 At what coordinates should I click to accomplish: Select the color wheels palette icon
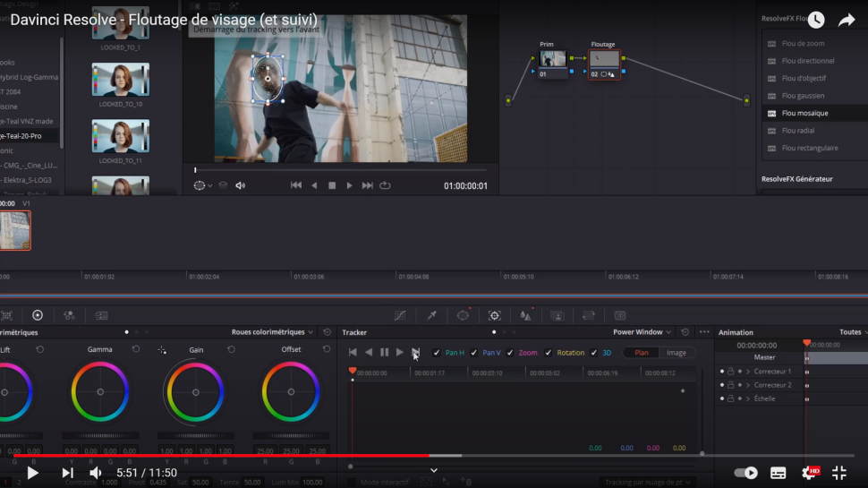[x=38, y=315]
